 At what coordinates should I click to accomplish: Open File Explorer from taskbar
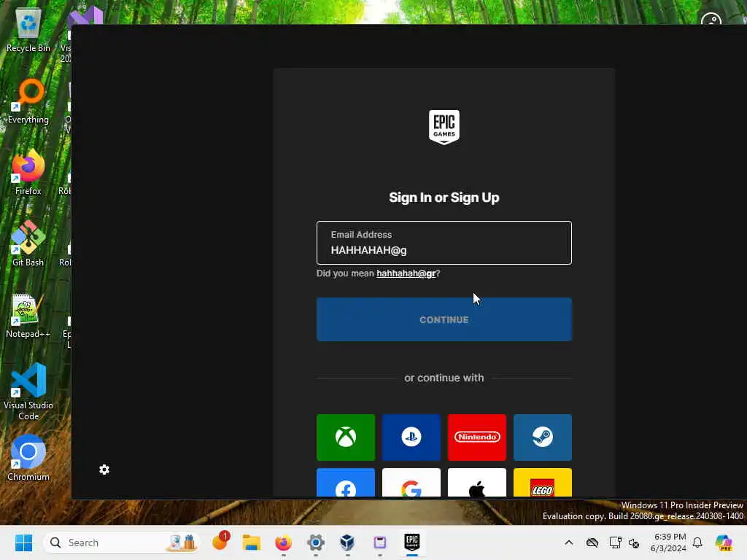251,542
